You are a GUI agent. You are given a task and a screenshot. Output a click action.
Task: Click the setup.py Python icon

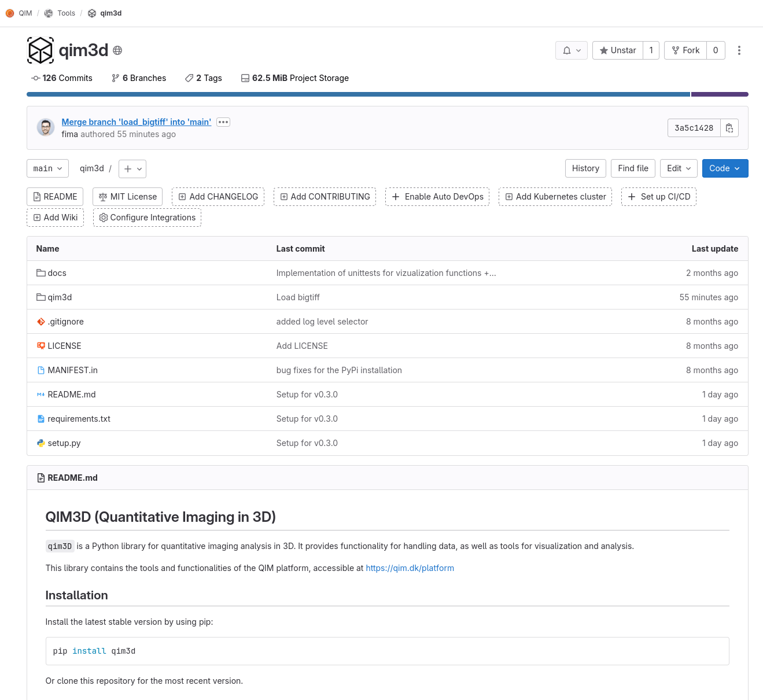[x=41, y=443]
